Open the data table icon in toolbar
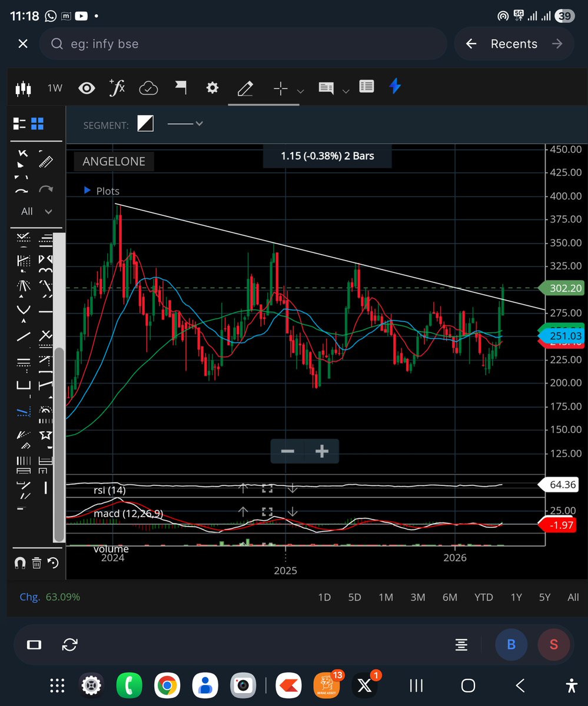 pos(366,87)
